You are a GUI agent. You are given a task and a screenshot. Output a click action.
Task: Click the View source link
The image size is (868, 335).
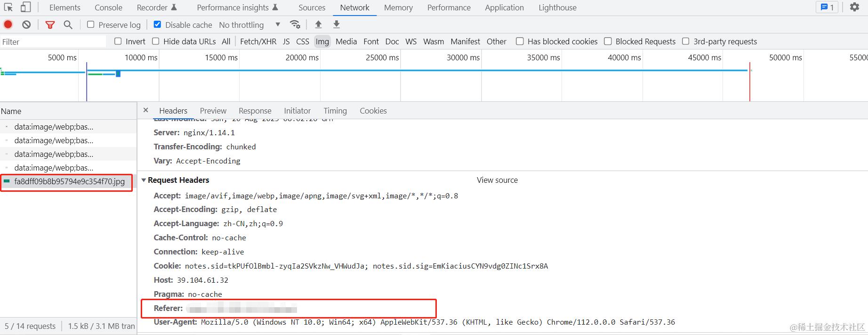pos(497,180)
